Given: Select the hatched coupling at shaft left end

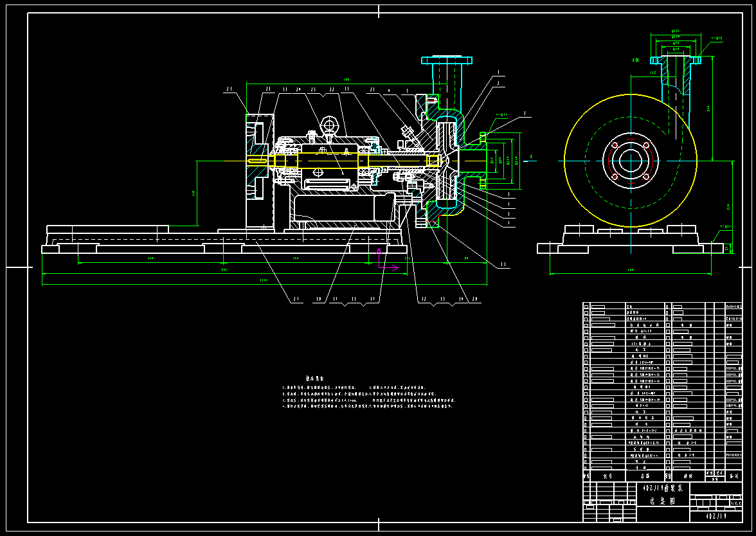Looking at the screenshot, I should [x=258, y=160].
